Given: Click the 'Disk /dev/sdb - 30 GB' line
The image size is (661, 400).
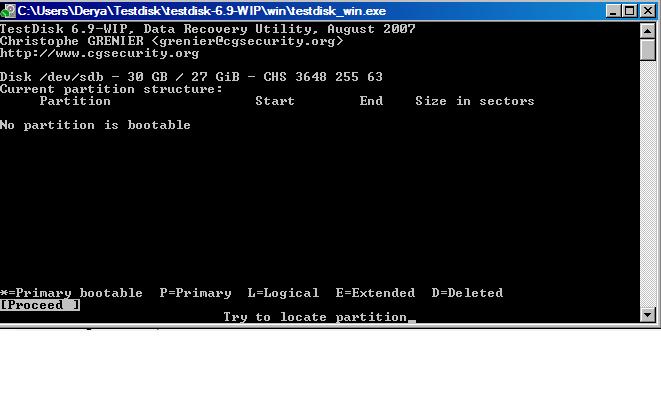Looking at the screenshot, I should pyautogui.click(x=191, y=77).
